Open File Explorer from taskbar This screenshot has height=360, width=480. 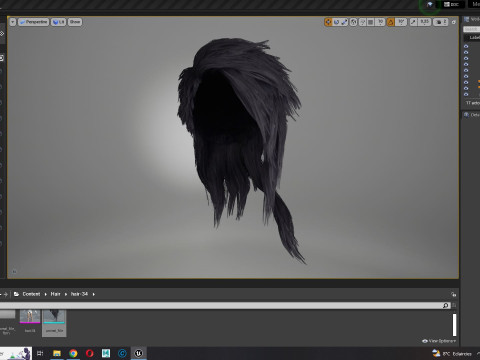[x=57, y=353]
